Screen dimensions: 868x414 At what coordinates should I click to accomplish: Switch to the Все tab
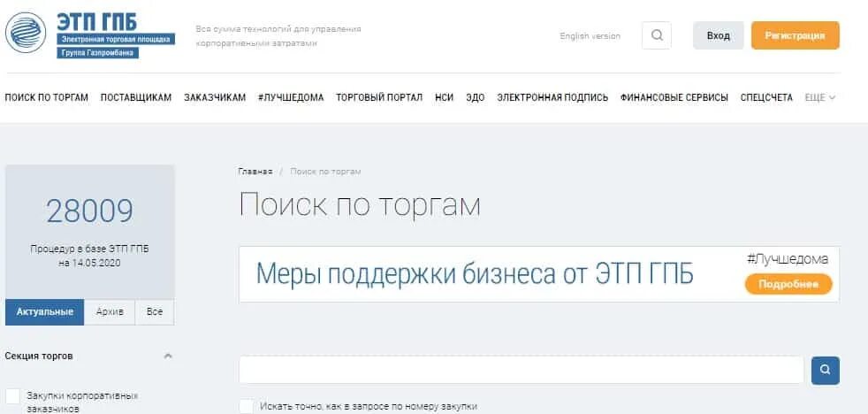[155, 312]
